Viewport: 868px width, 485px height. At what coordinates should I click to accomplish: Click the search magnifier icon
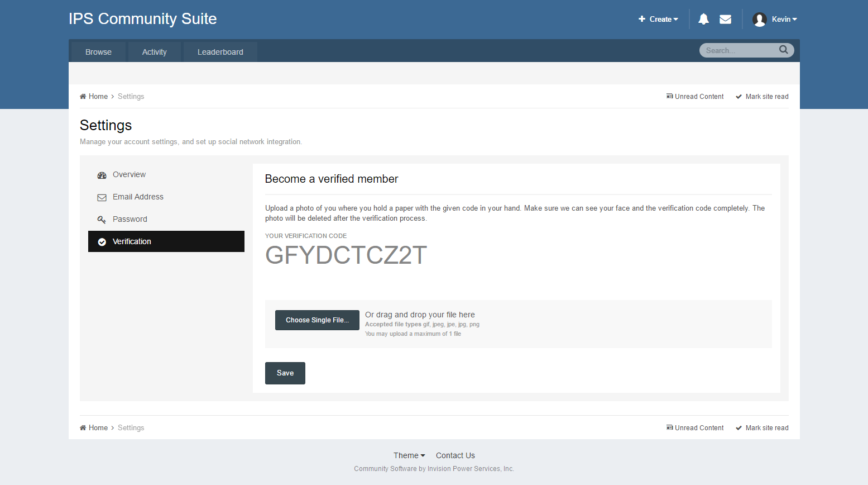[x=784, y=50]
